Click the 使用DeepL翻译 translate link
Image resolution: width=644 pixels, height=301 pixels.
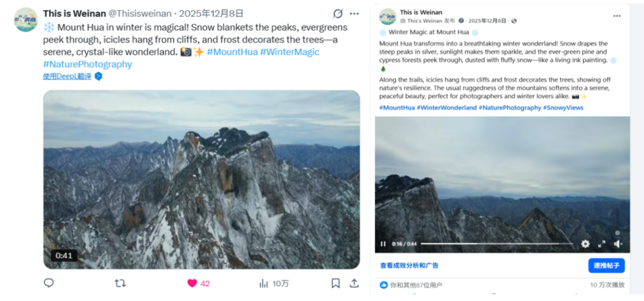67,77
